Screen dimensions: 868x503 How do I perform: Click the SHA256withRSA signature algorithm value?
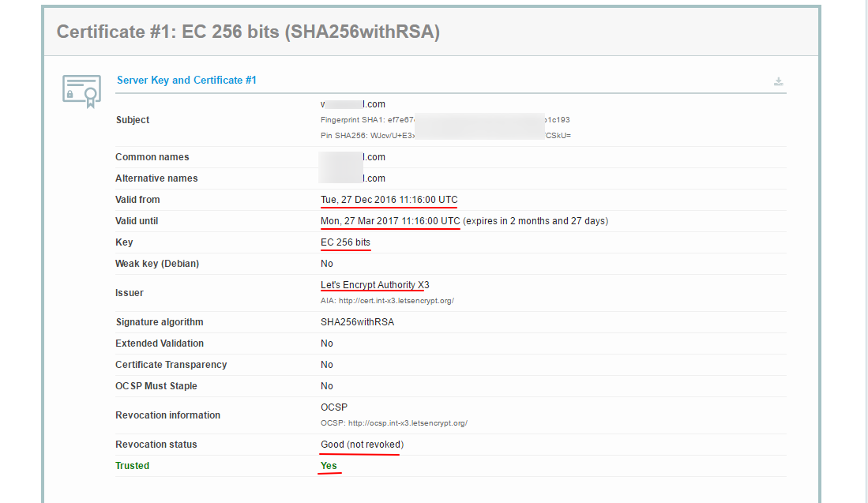coord(357,322)
